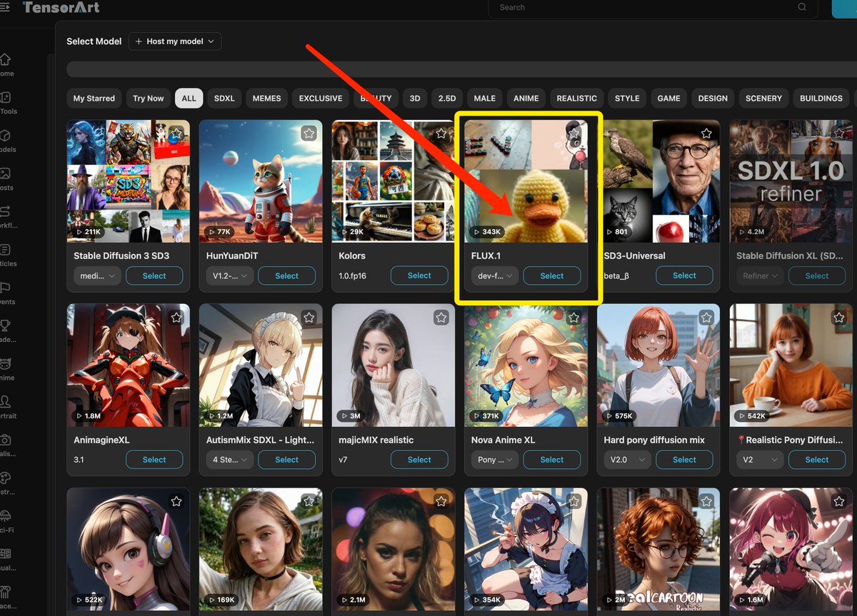Star the SD3-Universal model card
The width and height of the screenshot is (857, 616).
pyautogui.click(x=706, y=133)
